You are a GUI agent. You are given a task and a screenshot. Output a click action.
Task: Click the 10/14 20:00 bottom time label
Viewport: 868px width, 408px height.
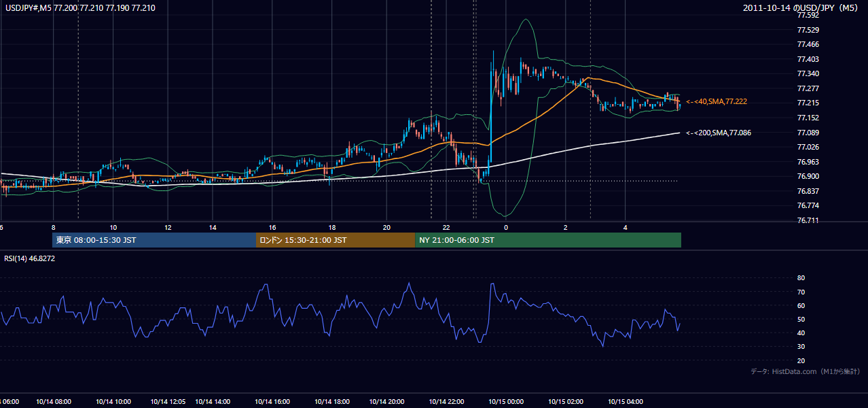click(x=387, y=402)
